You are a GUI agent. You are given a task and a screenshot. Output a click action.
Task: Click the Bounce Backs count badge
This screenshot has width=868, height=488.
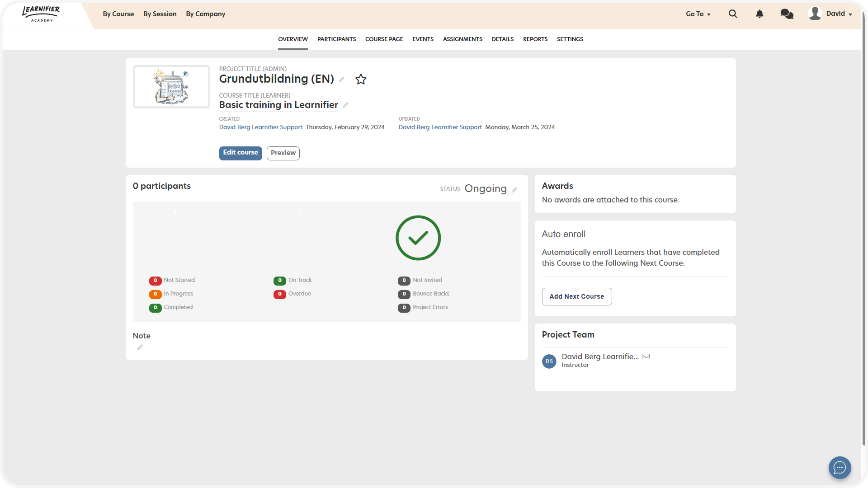(x=404, y=294)
